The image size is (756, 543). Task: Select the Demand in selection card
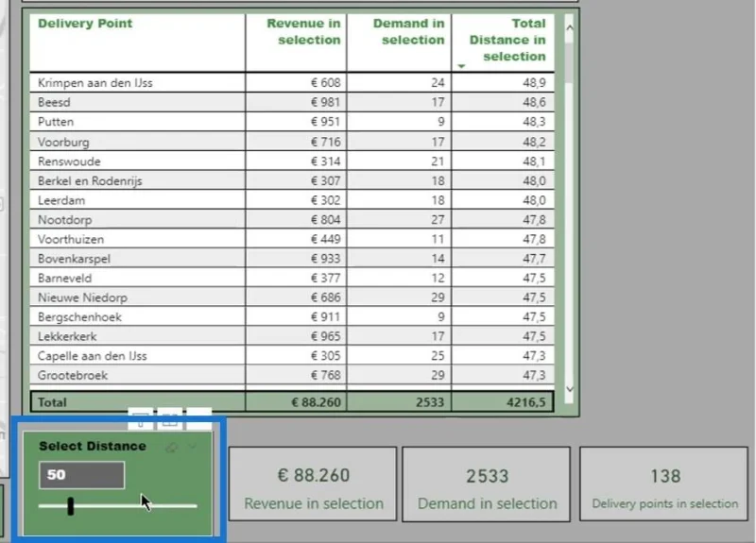[x=487, y=484]
